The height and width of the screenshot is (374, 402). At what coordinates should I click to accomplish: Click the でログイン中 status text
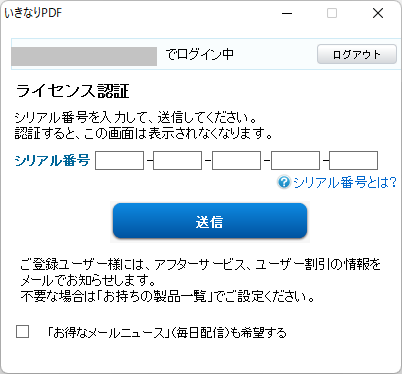point(199,54)
